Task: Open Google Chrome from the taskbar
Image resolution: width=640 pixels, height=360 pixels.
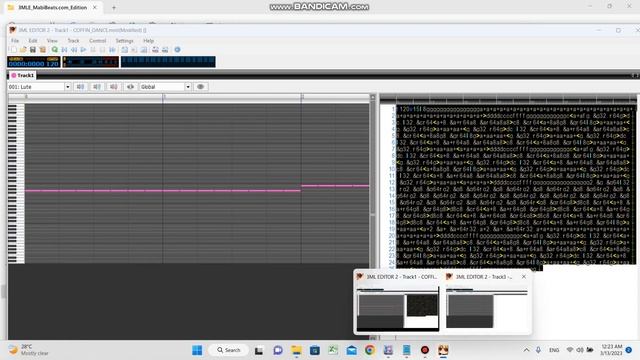Action: [x=370, y=350]
